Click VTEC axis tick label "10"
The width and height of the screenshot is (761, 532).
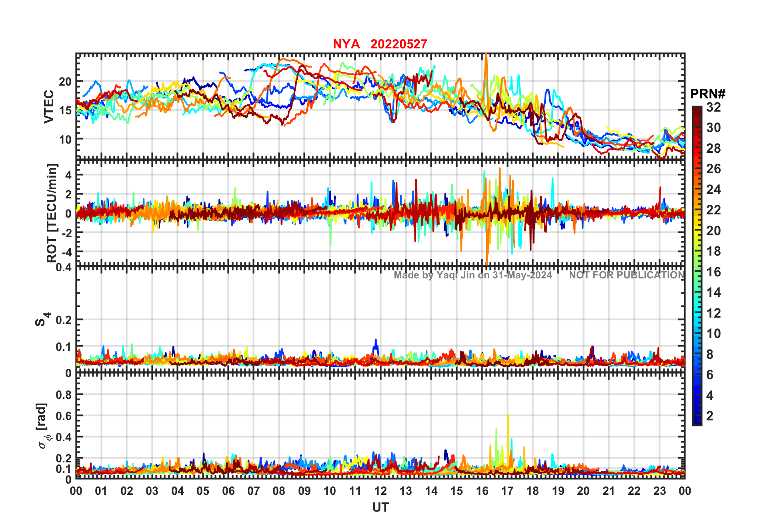pyautogui.click(x=65, y=140)
